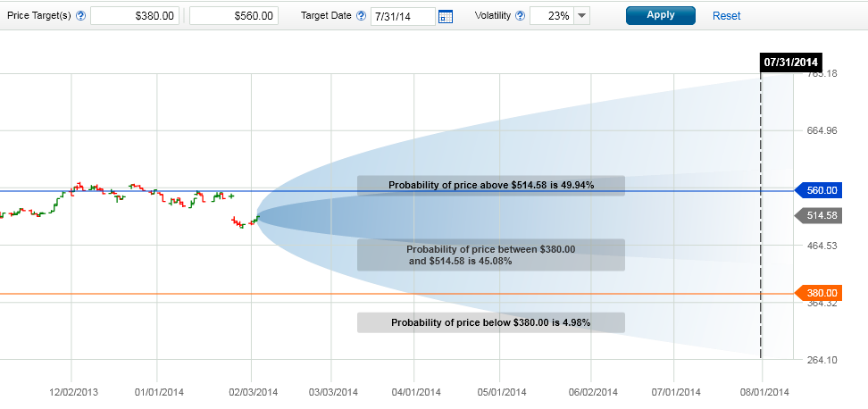
Task: Click the gray 514.58 price tag
Action: (x=818, y=216)
